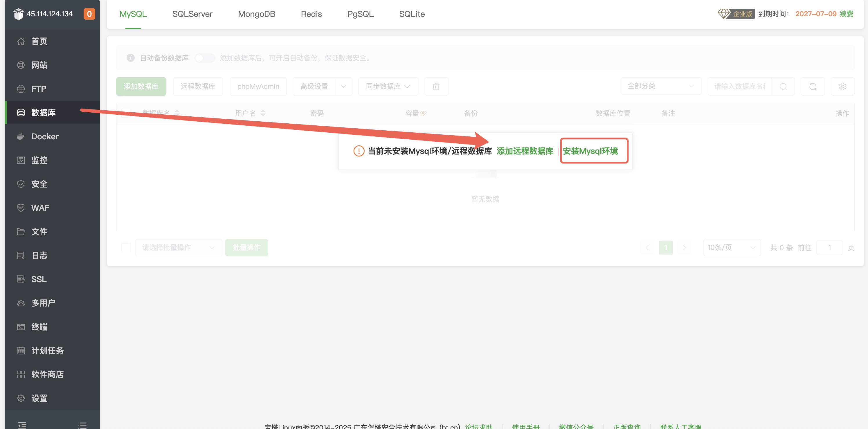The image size is (868, 429).
Task: Open the 全部分类 category dropdown
Action: point(660,86)
